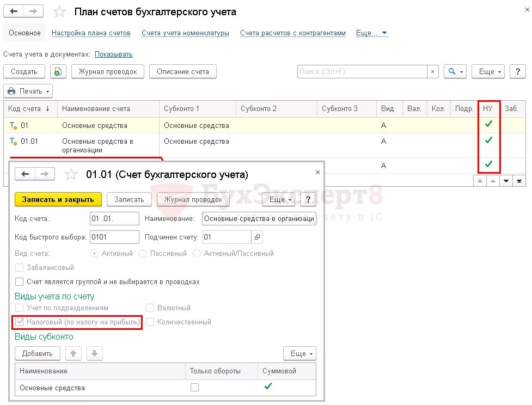Toggle Только обороты checkbox for Основные средства
Screen dimensions: 532x405
pos(194,388)
